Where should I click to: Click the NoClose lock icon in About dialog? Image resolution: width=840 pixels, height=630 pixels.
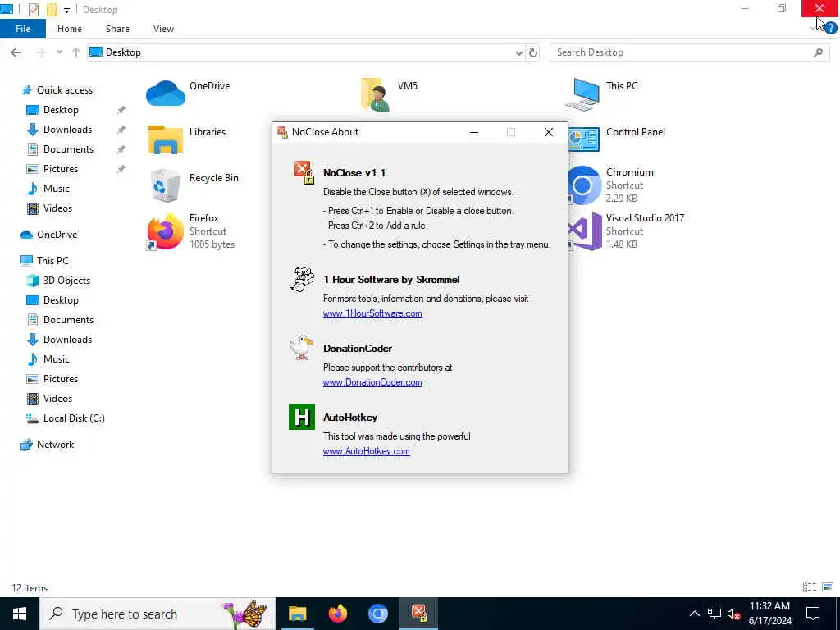(304, 172)
